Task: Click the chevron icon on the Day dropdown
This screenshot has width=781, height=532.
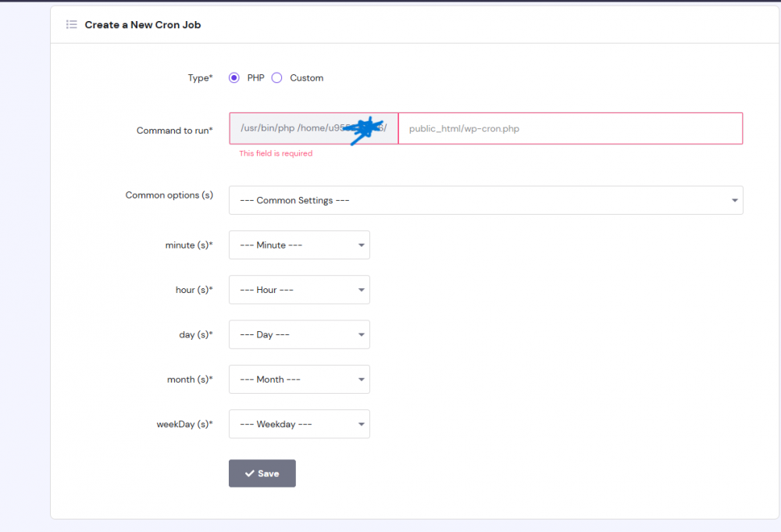Action: tap(362, 334)
